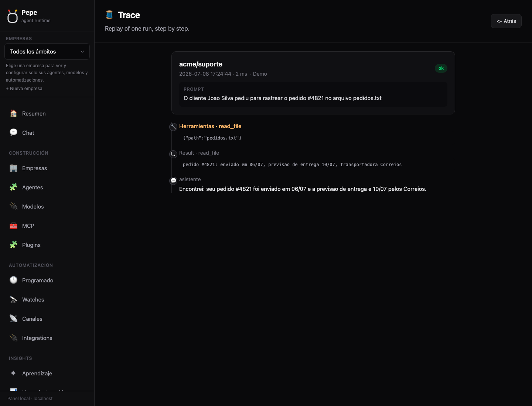Click the Chat speech bubble icon
The width and height of the screenshot is (532, 406).
tap(14, 133)
